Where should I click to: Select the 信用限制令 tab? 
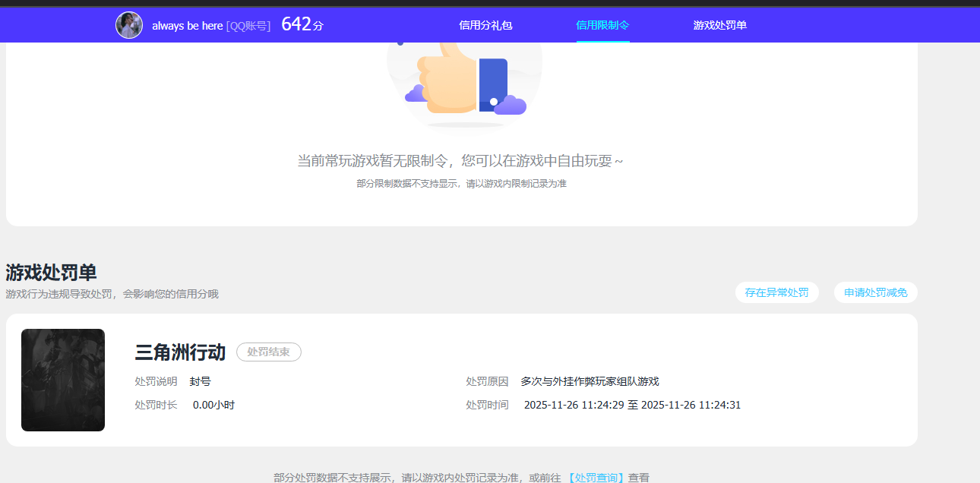coord(602,25)
